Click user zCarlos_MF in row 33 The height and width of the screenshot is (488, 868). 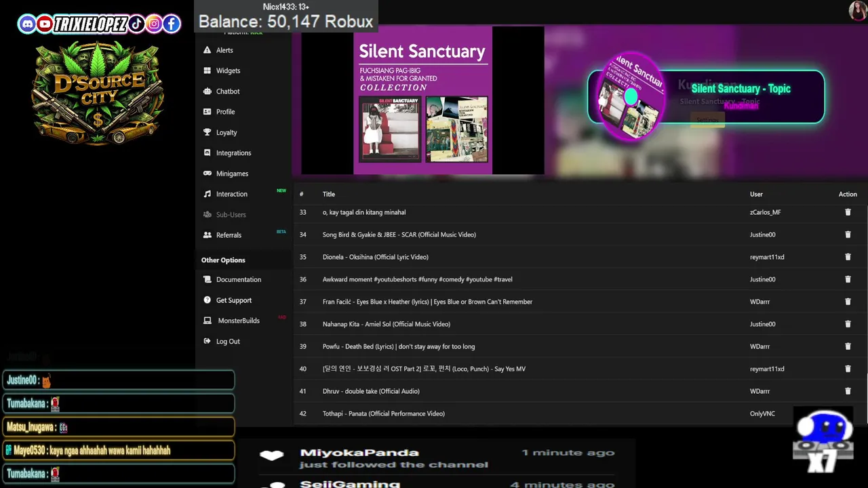[x=765, y=212]
